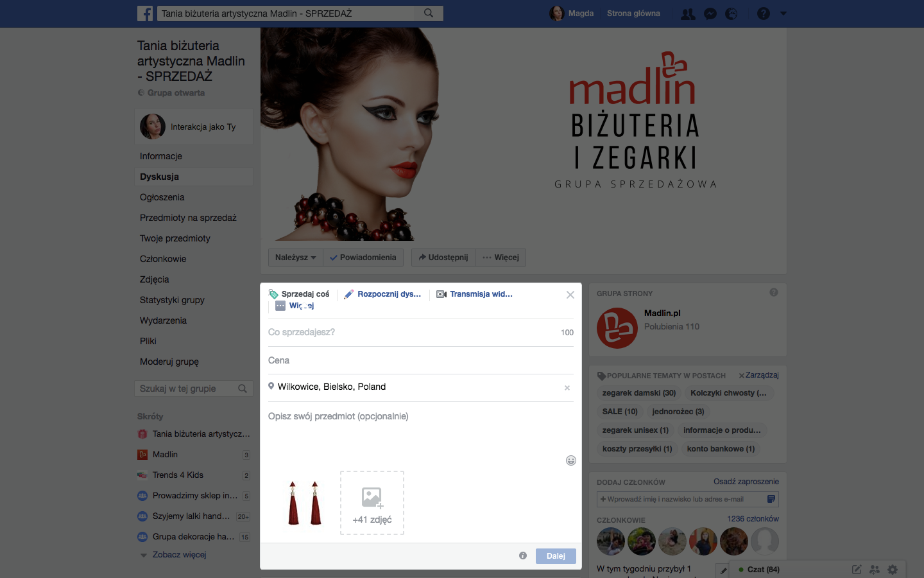Open Tania biżuteria artystycz... shortcut
This screenshot has height=578, width=924.
click(194, 434)
